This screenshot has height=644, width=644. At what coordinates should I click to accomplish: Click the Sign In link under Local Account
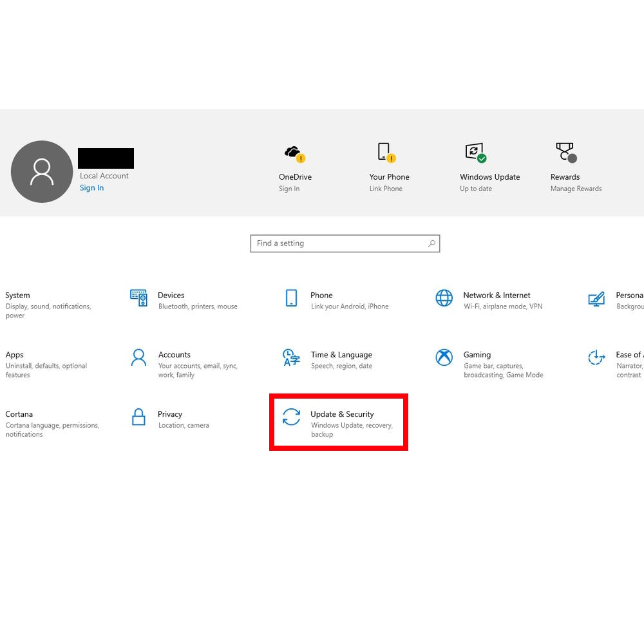click(91, 188)
